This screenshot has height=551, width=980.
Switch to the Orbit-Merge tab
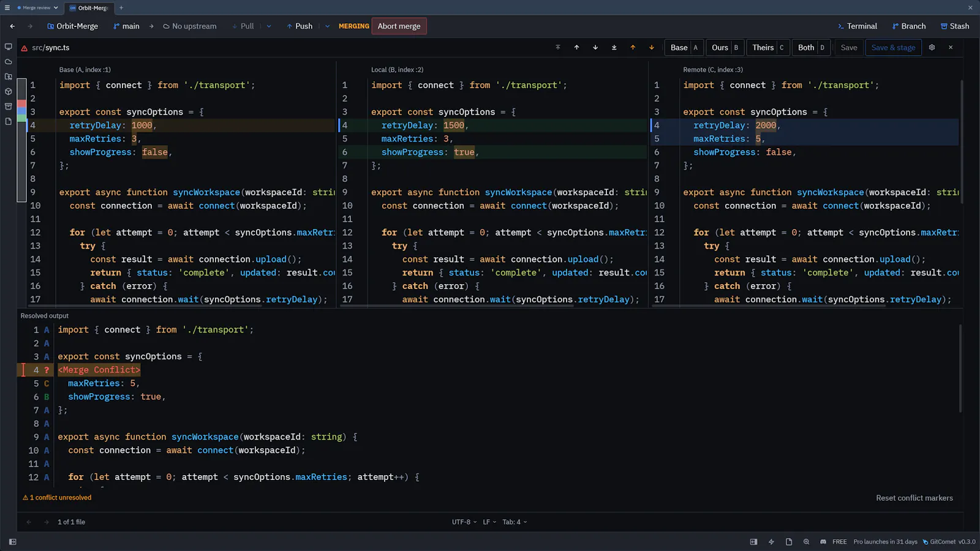[89, 8]
